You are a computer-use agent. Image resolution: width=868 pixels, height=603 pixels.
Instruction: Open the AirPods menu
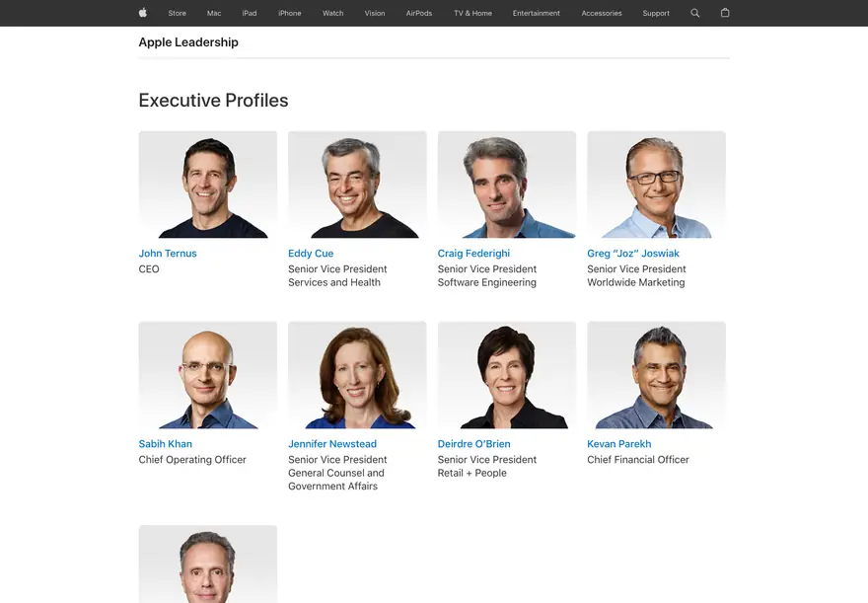coord(419,13)
